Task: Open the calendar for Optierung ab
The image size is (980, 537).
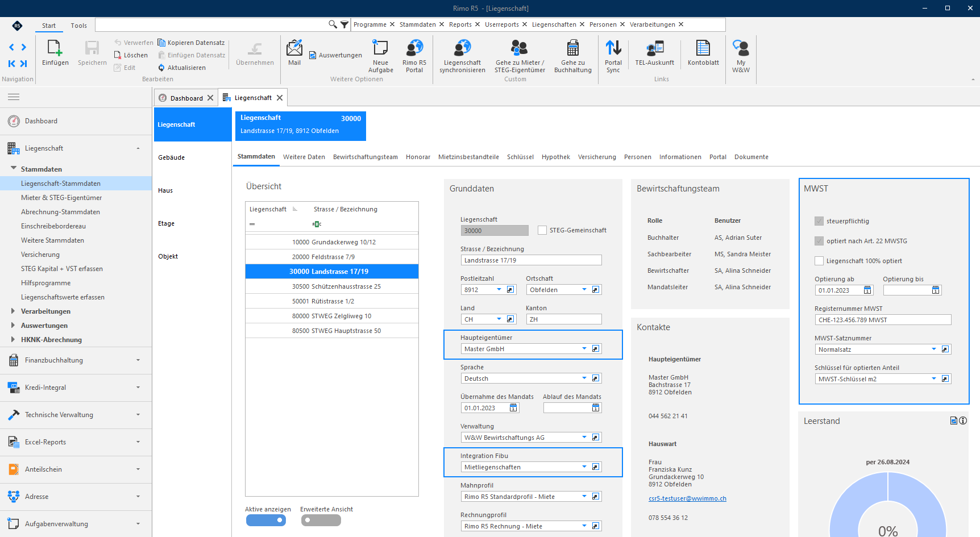Action: (867, 290)
